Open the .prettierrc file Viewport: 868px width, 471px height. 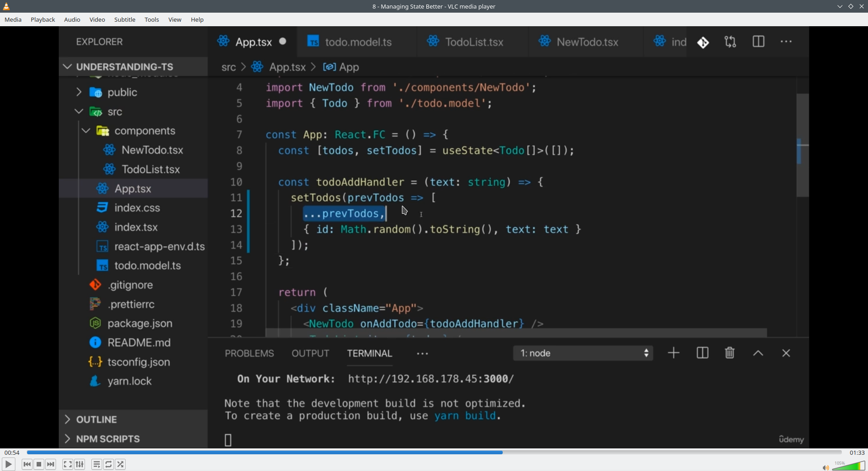[x=133, y=304]
